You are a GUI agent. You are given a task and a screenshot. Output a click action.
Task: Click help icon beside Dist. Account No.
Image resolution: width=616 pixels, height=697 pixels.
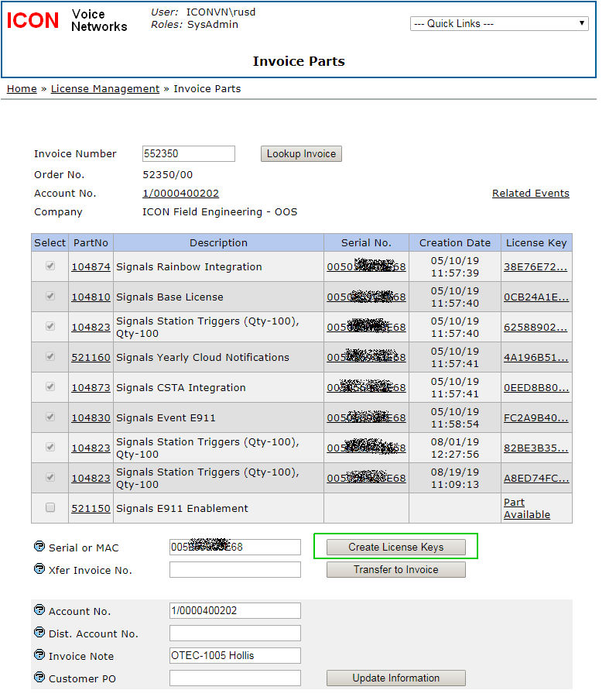pyautogui.click(x=39, y=632)
